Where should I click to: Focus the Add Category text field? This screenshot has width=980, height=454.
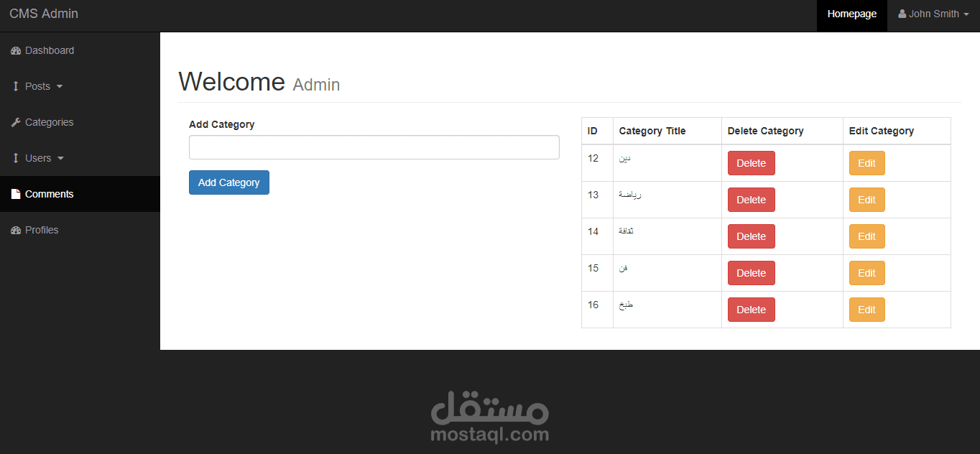[374, 147]
